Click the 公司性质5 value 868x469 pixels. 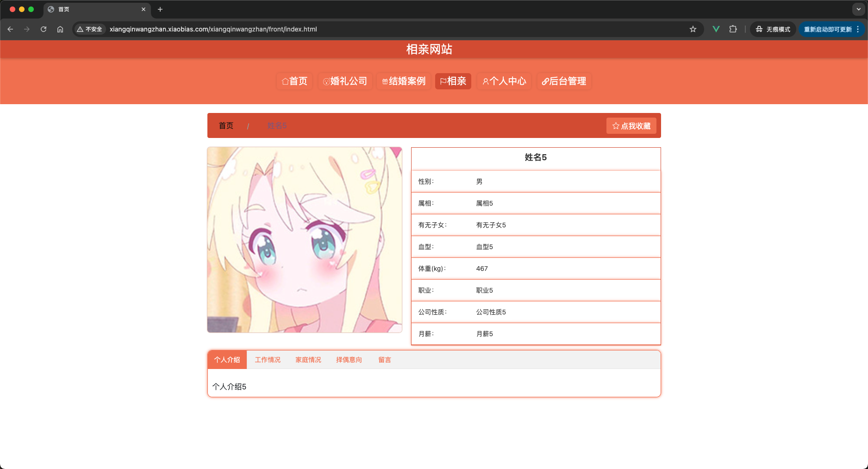491,312
